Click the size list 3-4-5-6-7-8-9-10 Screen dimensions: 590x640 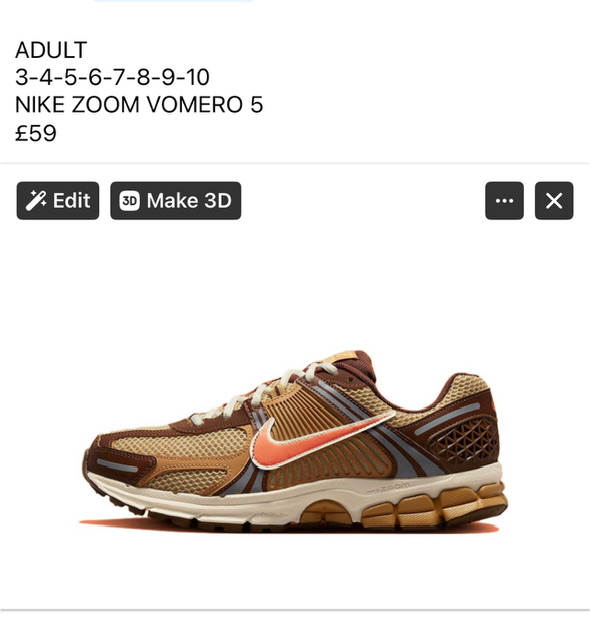point(112,77)
